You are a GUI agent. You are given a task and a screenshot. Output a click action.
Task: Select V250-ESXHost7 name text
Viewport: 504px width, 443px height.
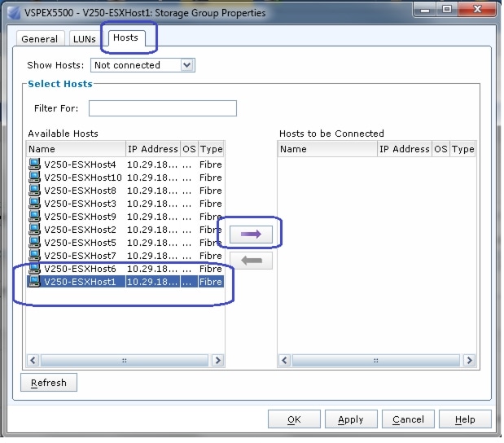coord(80,256)
